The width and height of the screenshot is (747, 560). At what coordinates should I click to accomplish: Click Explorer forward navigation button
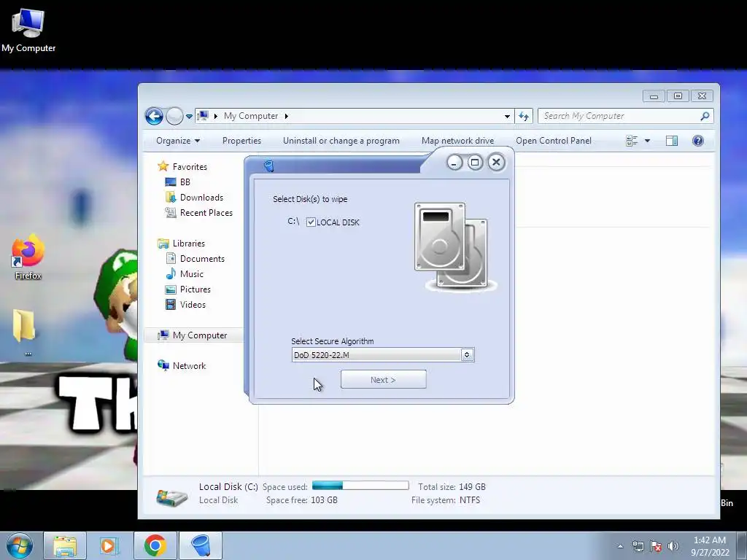[x=174, y=116]
